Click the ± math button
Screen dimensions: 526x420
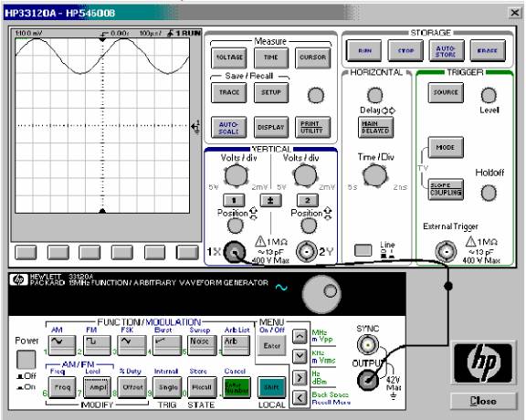point(270,201)
